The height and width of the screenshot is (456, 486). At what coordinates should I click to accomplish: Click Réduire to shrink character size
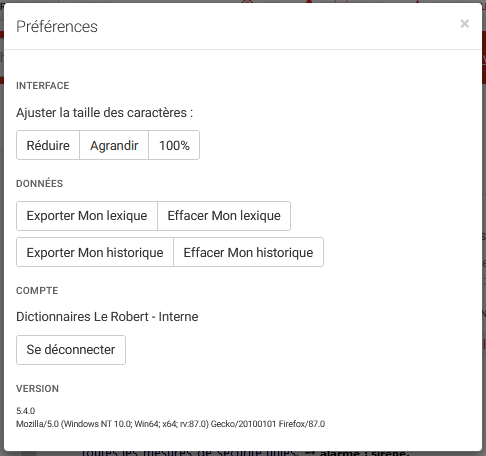[48, 145]
